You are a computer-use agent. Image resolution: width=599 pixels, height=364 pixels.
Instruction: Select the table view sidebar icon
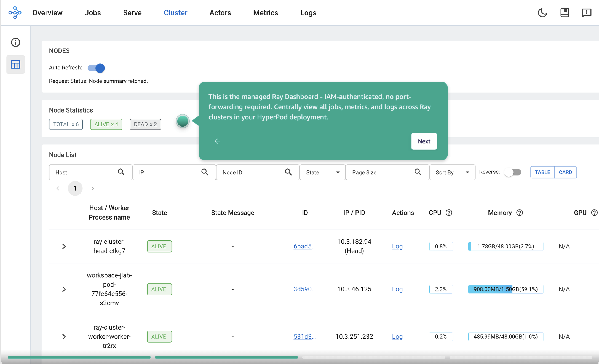click(15, 65)
